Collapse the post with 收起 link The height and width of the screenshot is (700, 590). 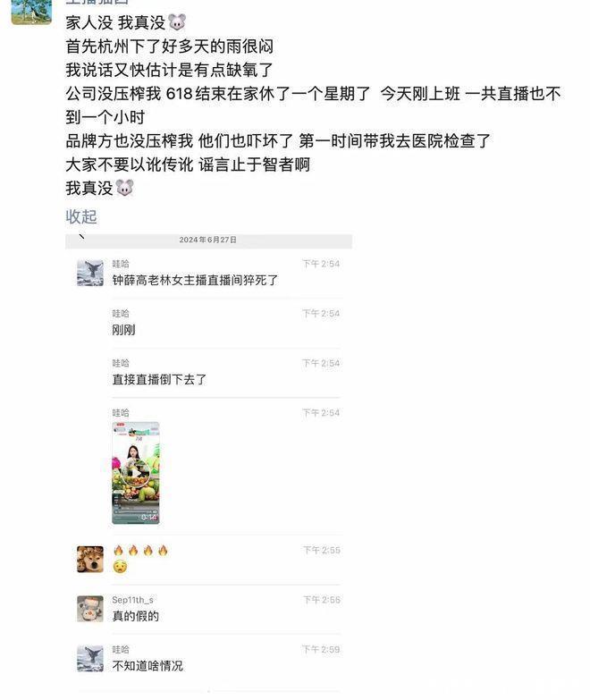pos(80,216)
